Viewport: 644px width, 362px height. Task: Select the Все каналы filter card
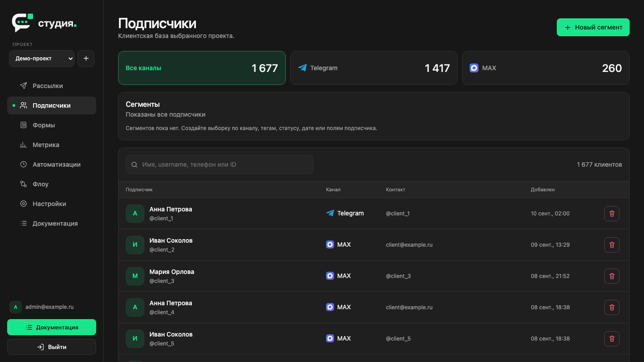point(202,68)
